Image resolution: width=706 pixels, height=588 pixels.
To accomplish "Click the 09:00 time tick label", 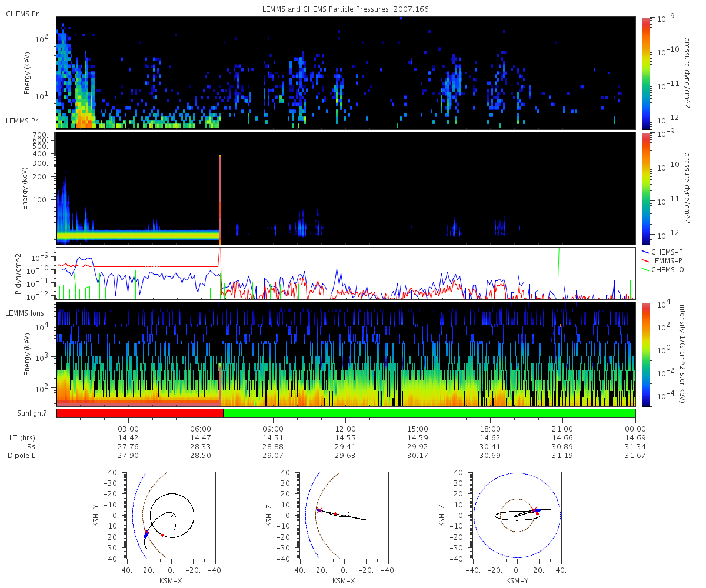I will tap(273, 429).
